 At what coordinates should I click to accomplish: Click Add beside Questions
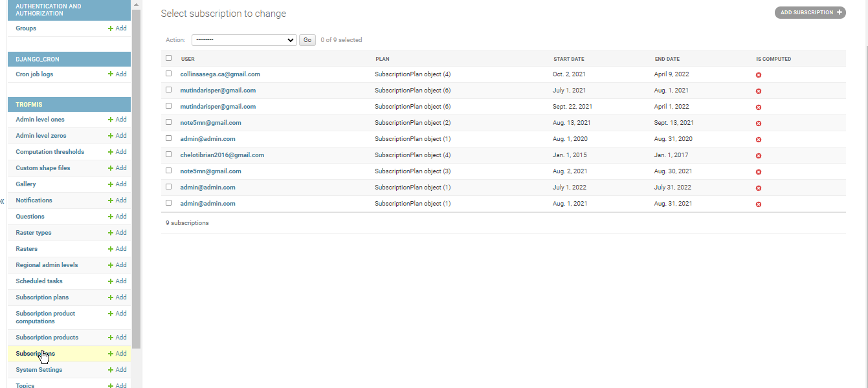click(x=117, y=217)
